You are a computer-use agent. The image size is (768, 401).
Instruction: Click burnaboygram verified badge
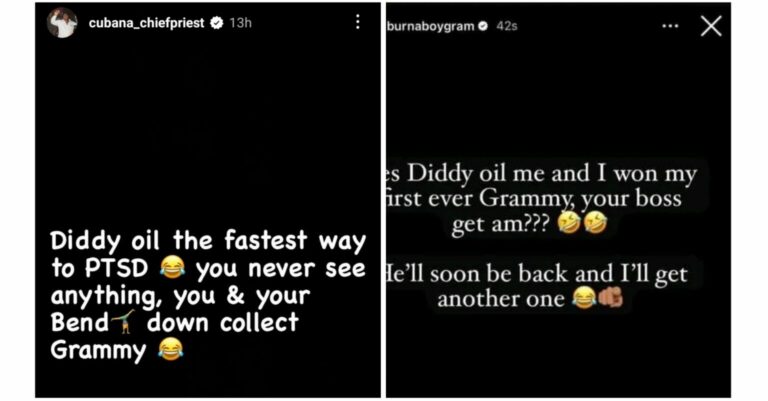pos(483,26)
